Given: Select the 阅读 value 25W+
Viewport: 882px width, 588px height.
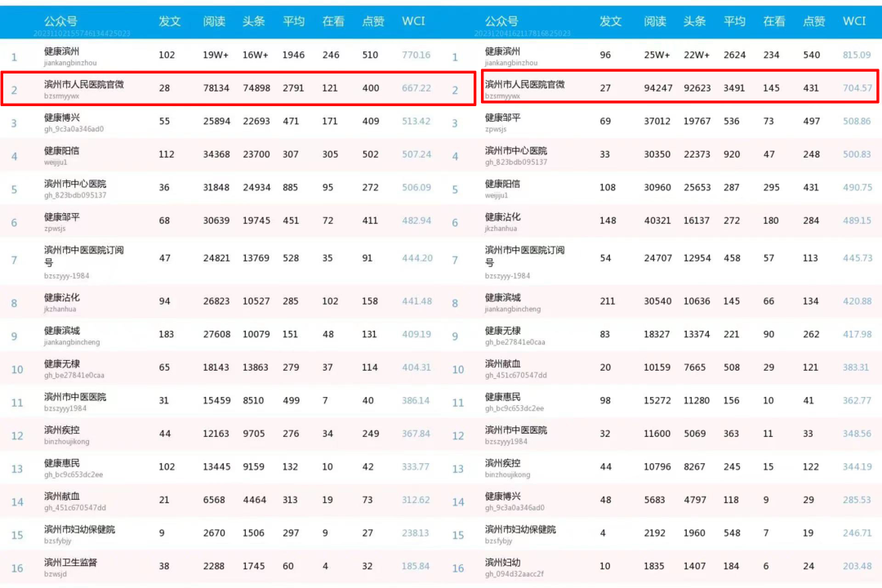Looking at the screenshot, I should [657, 56].
